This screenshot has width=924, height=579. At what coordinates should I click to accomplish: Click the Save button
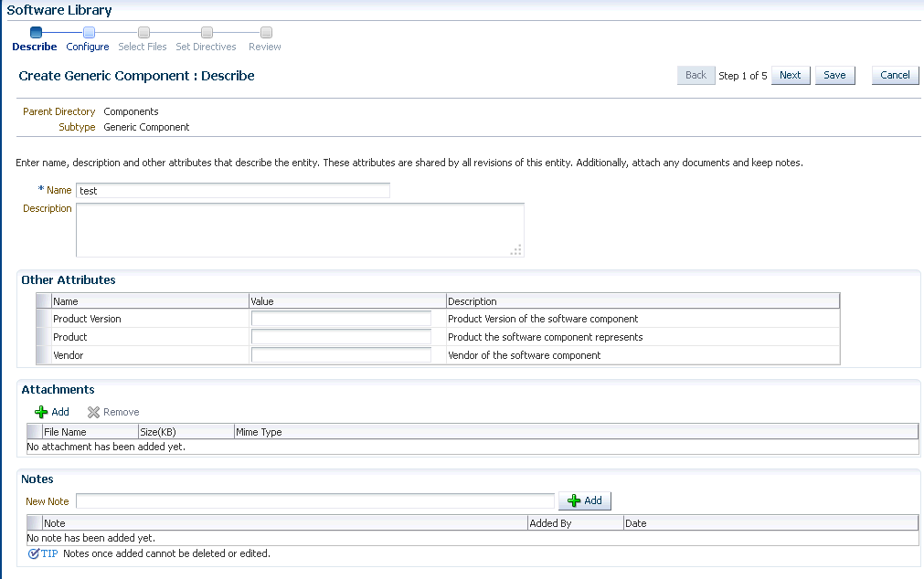[834, 76]
